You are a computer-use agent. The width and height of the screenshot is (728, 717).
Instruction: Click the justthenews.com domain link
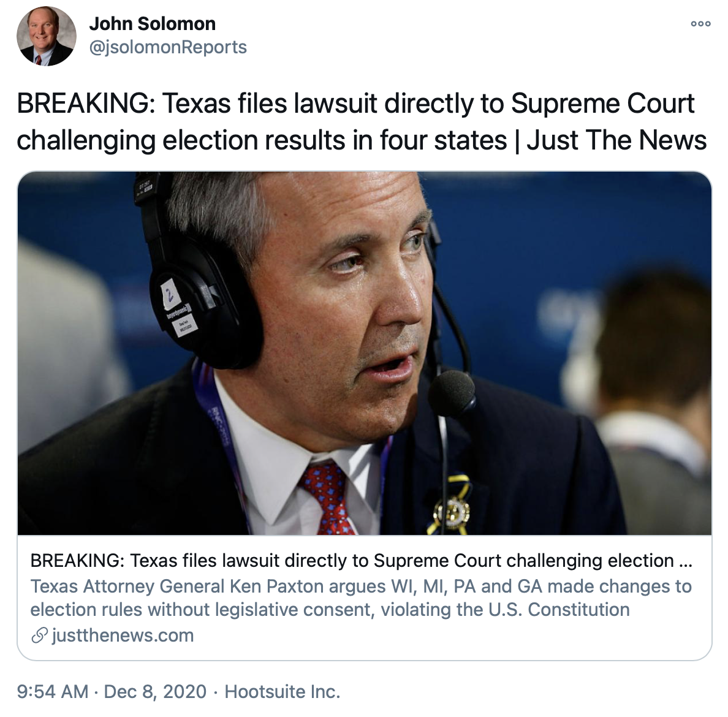pyautogui.click(x=123, y=635)
